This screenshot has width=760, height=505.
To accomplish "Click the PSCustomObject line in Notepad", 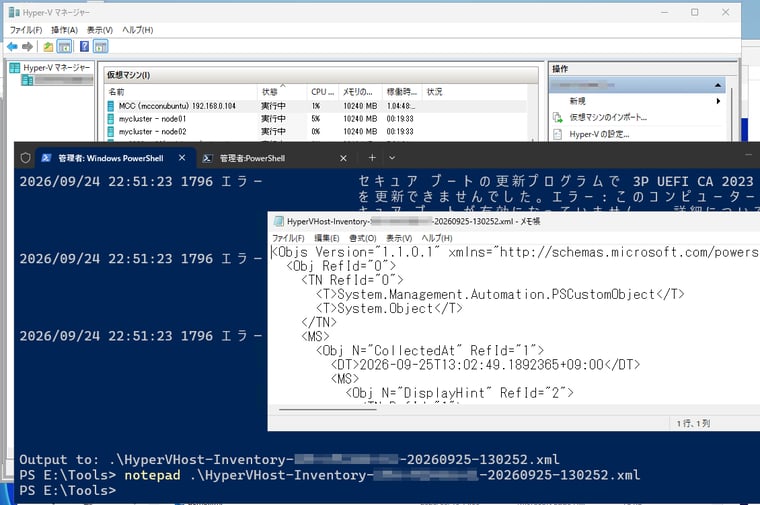I will [x=500, y=294].
